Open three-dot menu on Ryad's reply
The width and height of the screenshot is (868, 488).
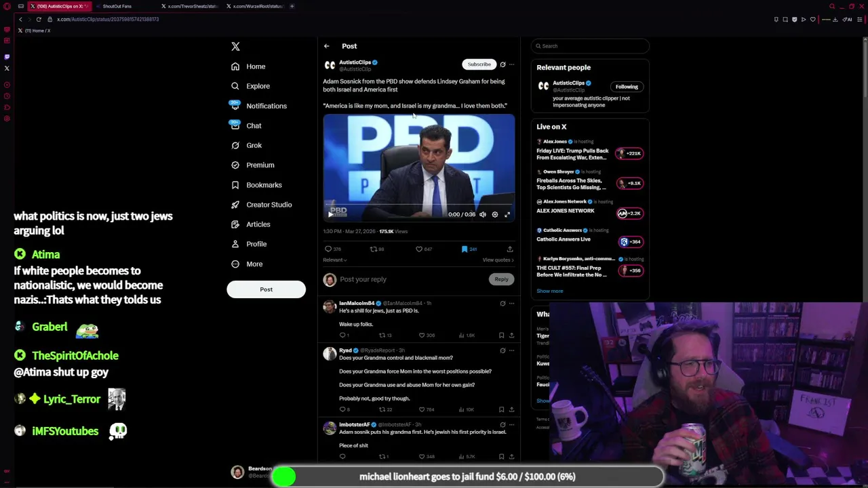512,350
